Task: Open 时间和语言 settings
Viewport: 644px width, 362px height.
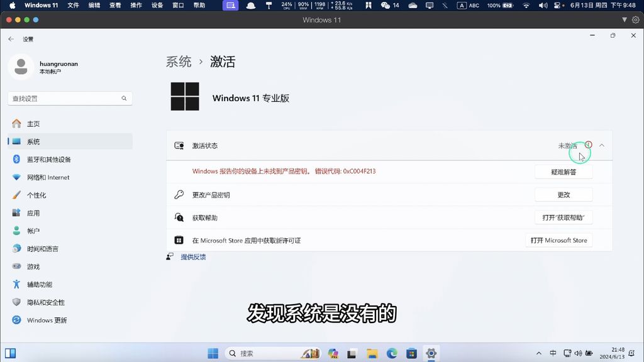Action: (70, 249)
